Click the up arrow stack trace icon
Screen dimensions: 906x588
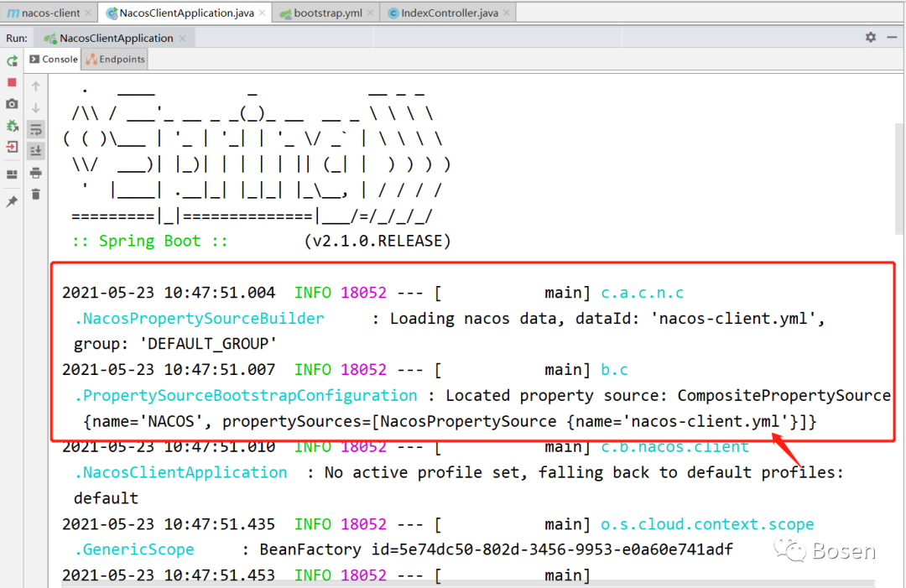coord(36,86)
